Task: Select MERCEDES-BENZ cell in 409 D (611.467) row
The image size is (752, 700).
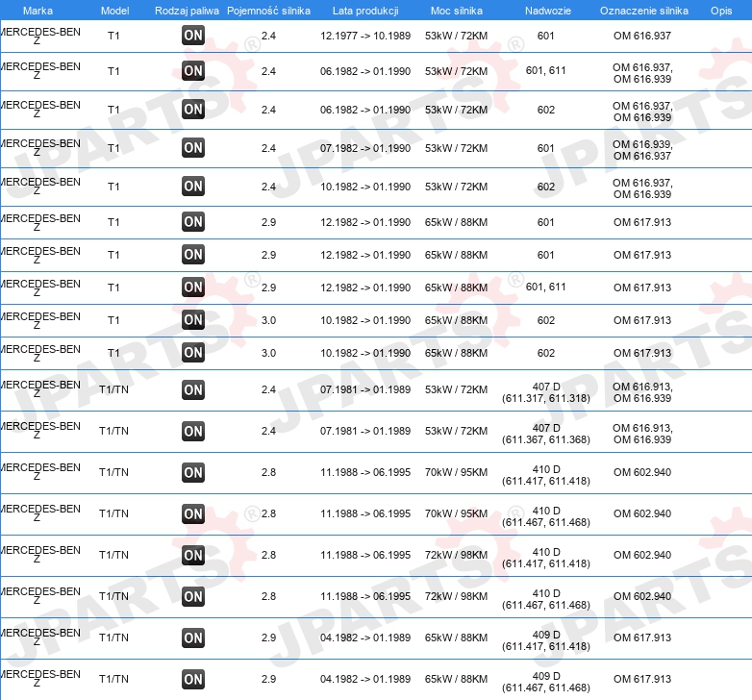Action: [x=40, y=679]
